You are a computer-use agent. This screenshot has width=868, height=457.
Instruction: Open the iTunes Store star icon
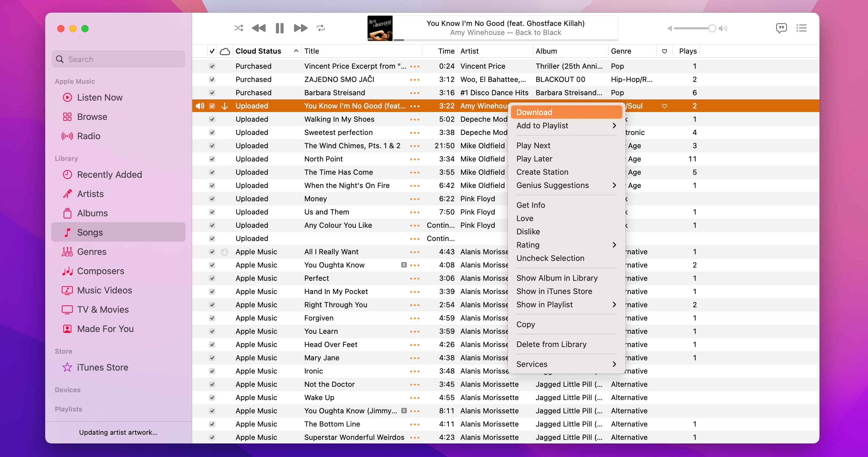(x=67, y=367)
